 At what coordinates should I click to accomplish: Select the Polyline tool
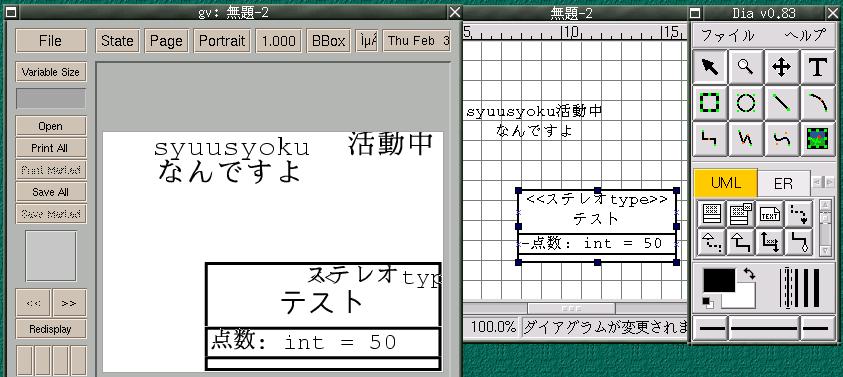(746, 139)
